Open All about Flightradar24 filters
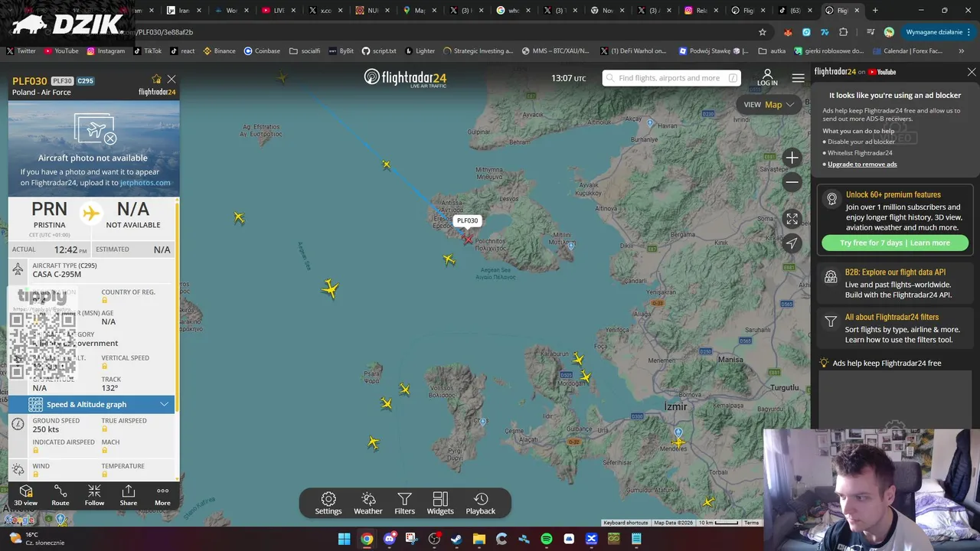 (895, 328)
